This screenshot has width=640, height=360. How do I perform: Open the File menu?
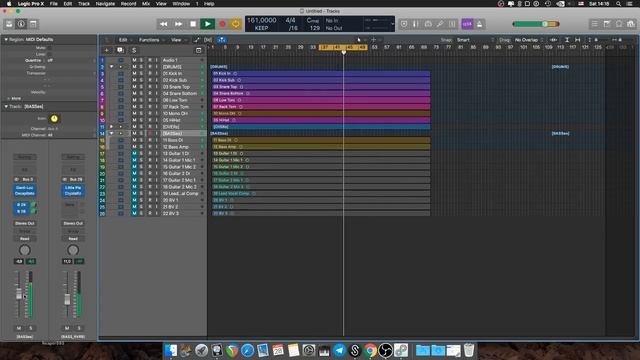53,4
